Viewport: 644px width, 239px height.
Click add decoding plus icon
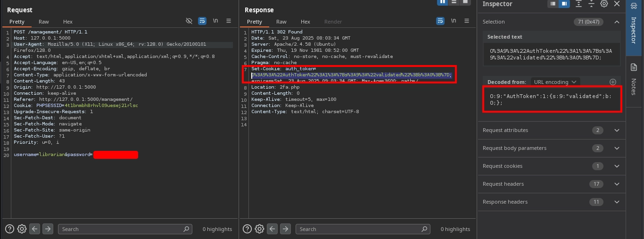(613, 82)
